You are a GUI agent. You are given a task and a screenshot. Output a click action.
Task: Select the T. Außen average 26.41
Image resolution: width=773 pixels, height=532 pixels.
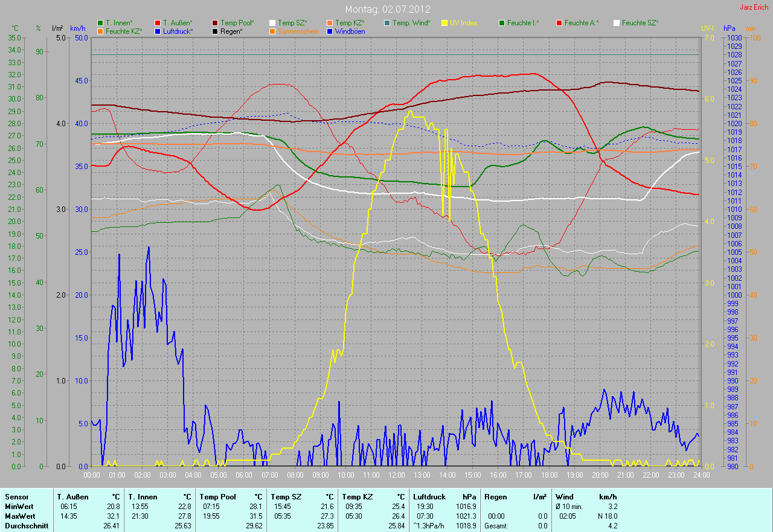click(x=111, y=526)
